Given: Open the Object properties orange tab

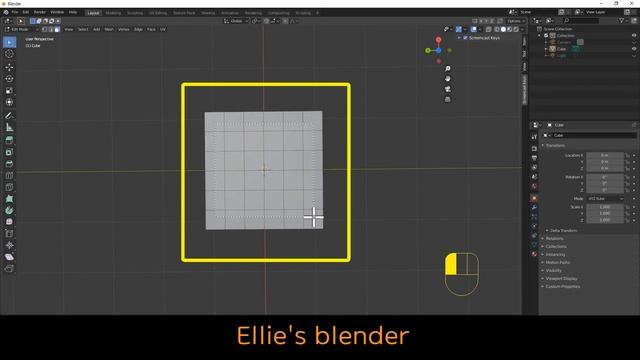Looking at the screenshot, I should pyautogui.click(x=534, y=198).
